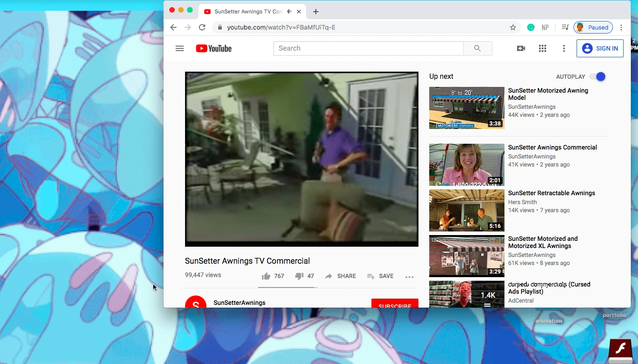Open Chrome media controls icon

(565, 27)
